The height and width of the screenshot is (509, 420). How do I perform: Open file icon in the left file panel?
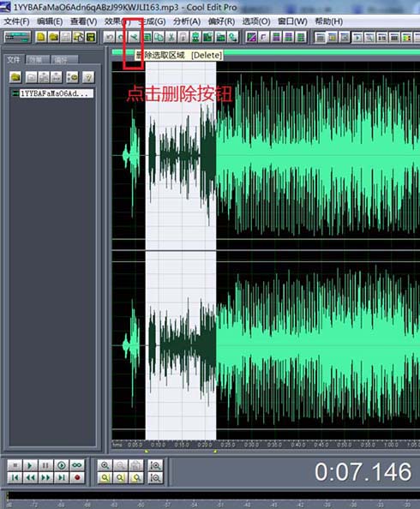15,77
